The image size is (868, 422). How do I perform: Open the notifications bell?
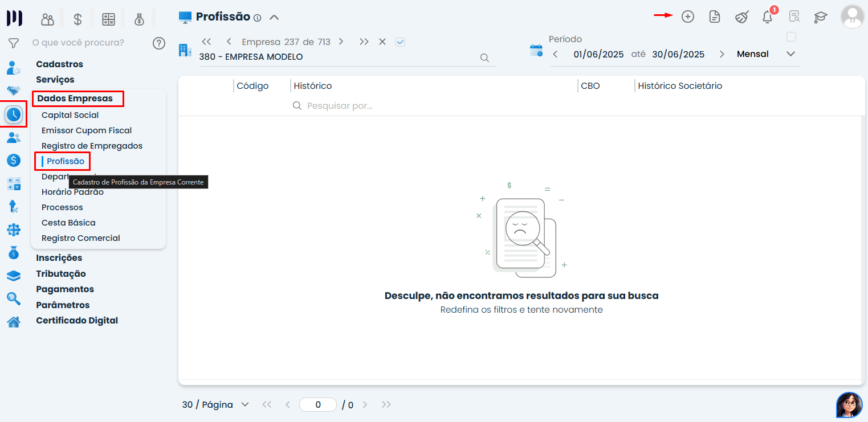click(x=768, y=17)
